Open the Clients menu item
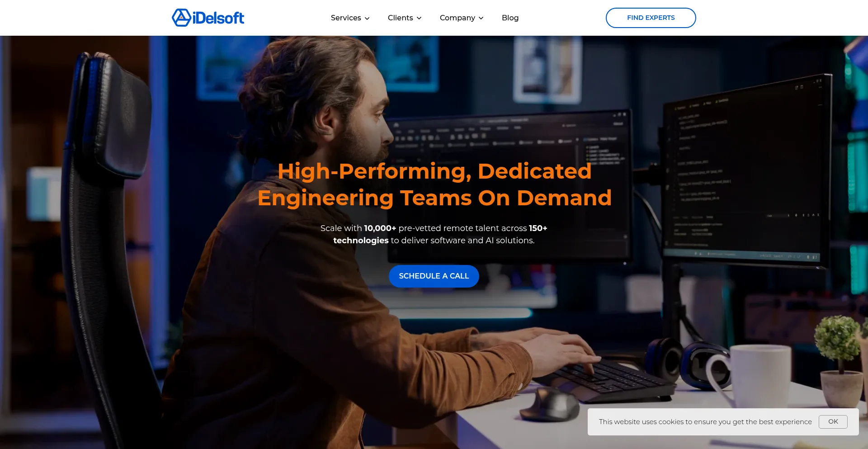The image size is (868, 449). (400, 18)
